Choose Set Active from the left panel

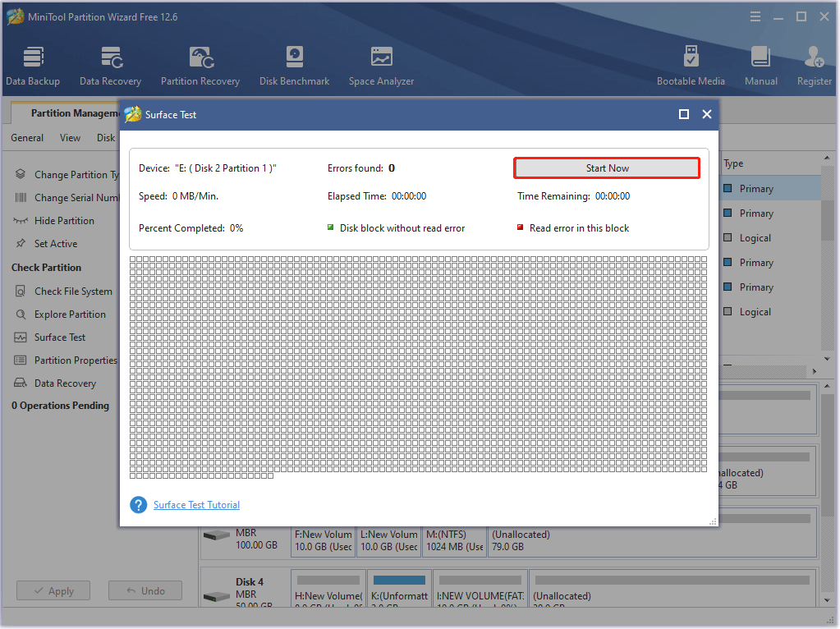54,243
